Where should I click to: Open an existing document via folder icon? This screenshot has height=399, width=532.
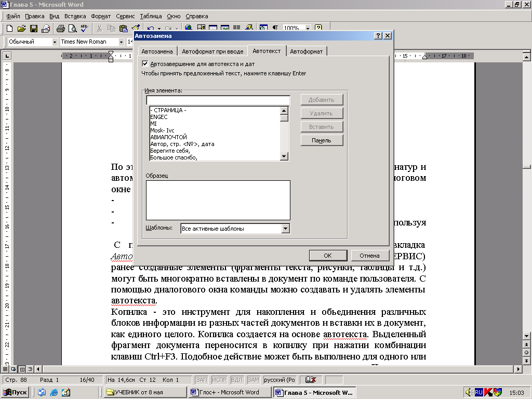click(21, 29)
